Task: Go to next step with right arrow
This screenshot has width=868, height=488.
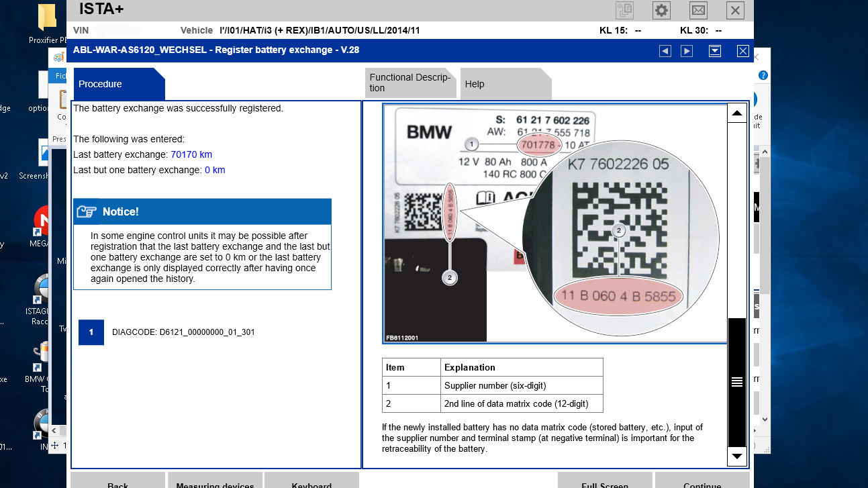Action: point(686,51)
